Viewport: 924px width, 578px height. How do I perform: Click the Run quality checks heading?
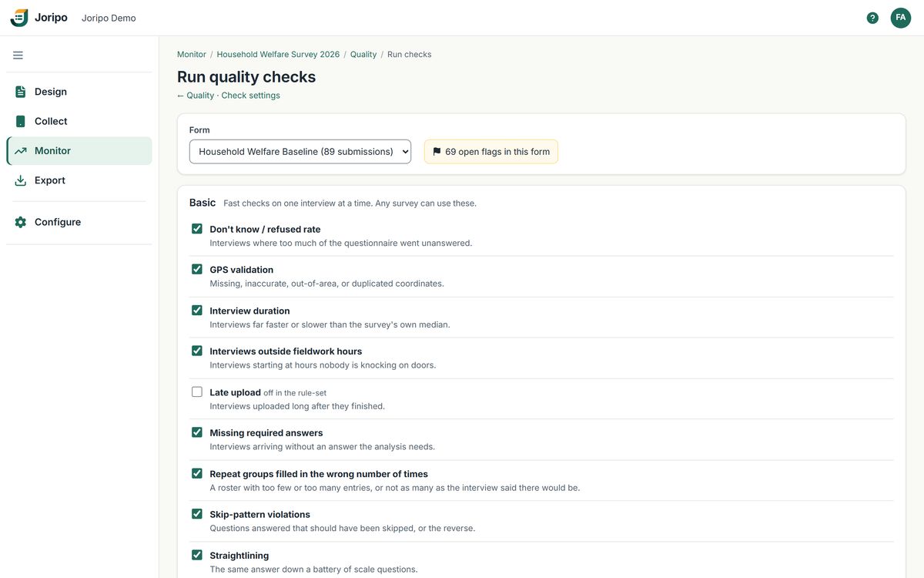[x=246, y=77]
